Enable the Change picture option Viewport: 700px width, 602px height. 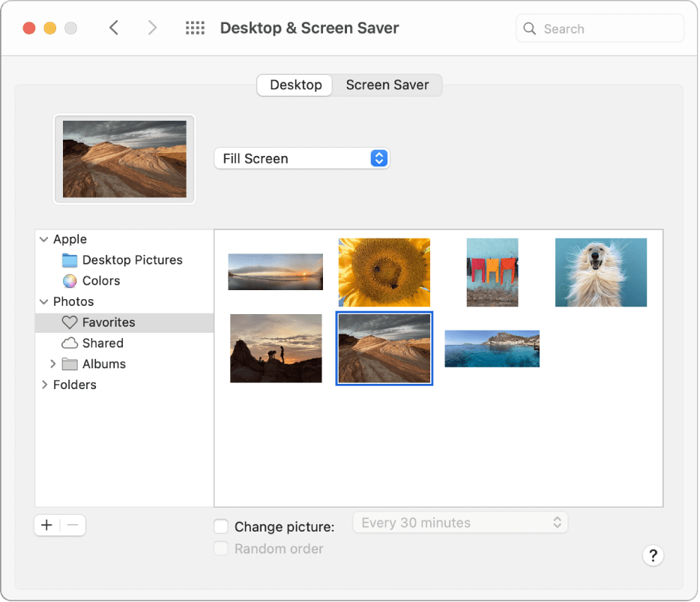click(221, 526)
